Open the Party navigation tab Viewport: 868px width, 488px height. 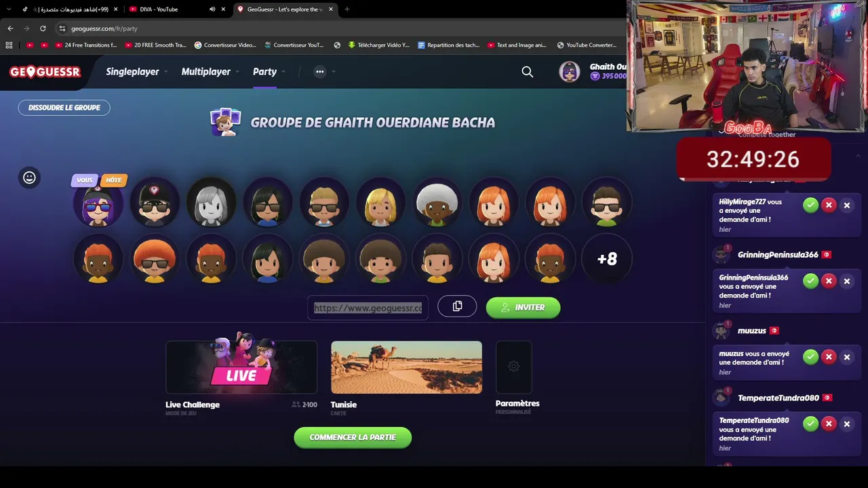264,72
